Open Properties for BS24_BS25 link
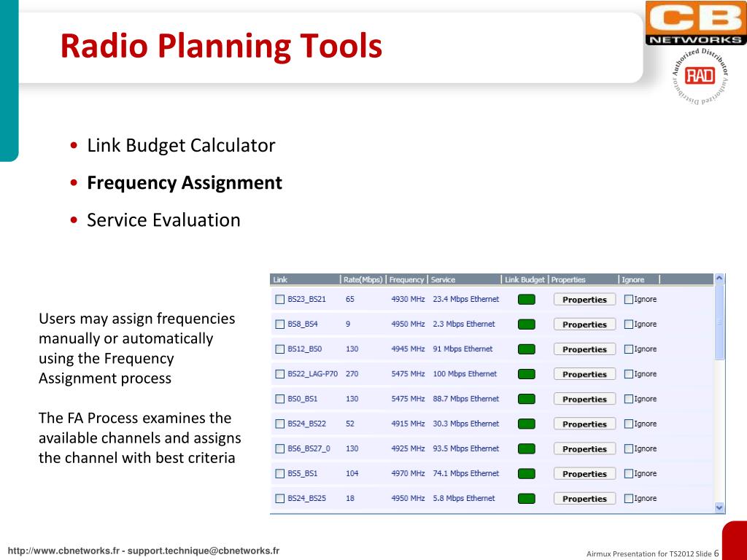This screenshot has width=747, height=560. coord(584,499)
